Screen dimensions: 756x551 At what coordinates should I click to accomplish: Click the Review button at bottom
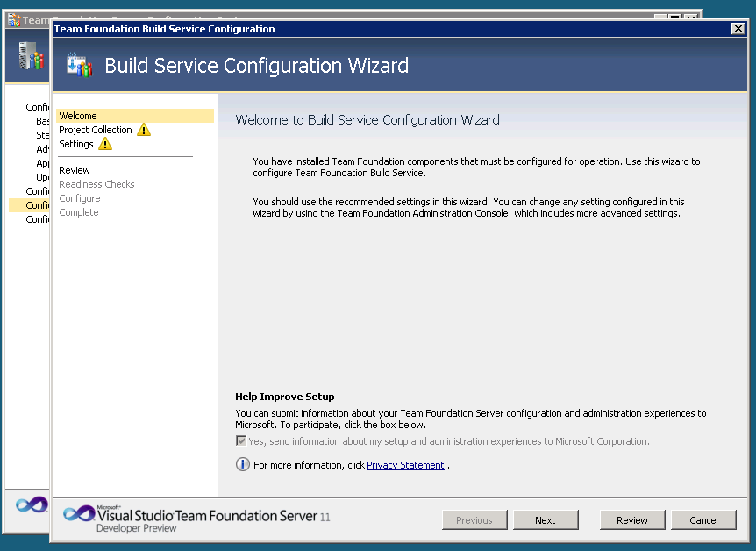[631, 520]
